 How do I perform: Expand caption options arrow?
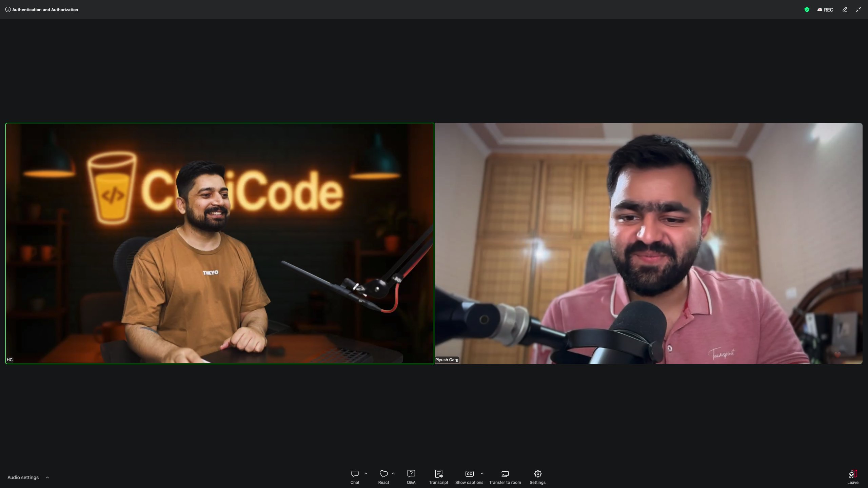click(482, 473)
